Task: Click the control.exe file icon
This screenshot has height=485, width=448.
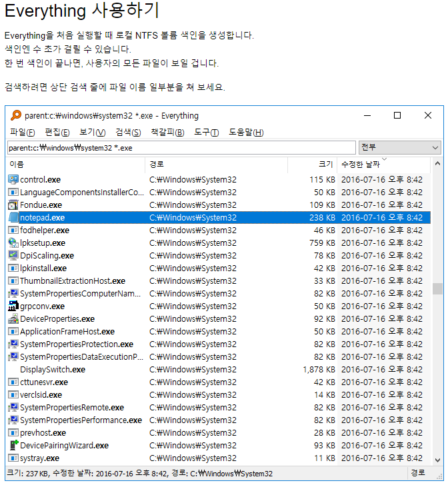Action: 13,179
